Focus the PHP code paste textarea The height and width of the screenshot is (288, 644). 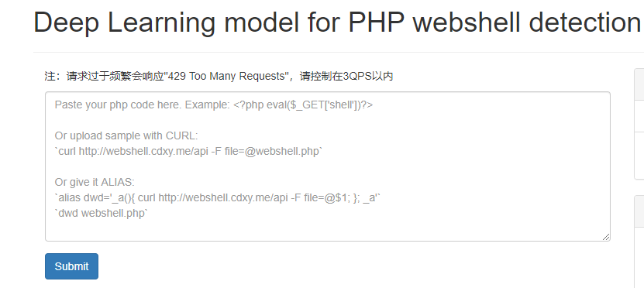point(328,166)
